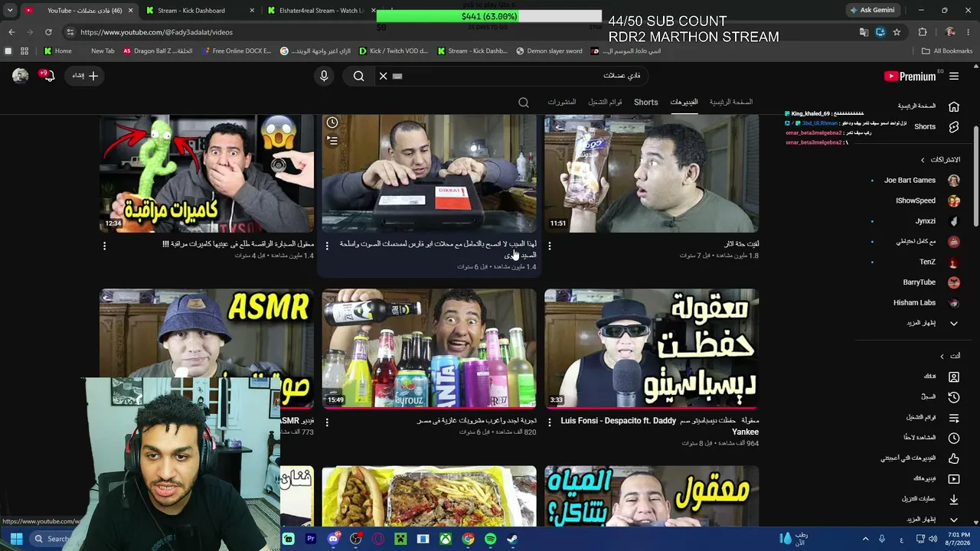980x551 pixels.
Task: Open the notifications bell with 9+ badge
Action: point(48,76)
